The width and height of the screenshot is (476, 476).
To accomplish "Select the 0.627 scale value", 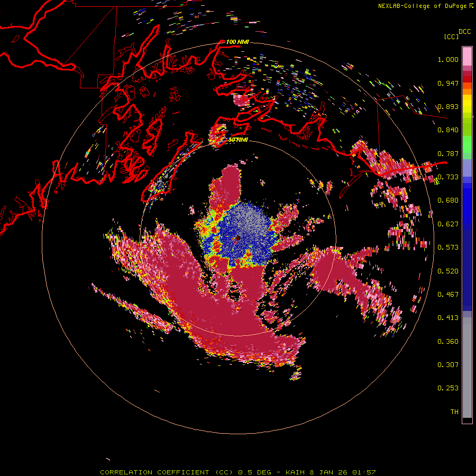I will [x=448, y=224].
